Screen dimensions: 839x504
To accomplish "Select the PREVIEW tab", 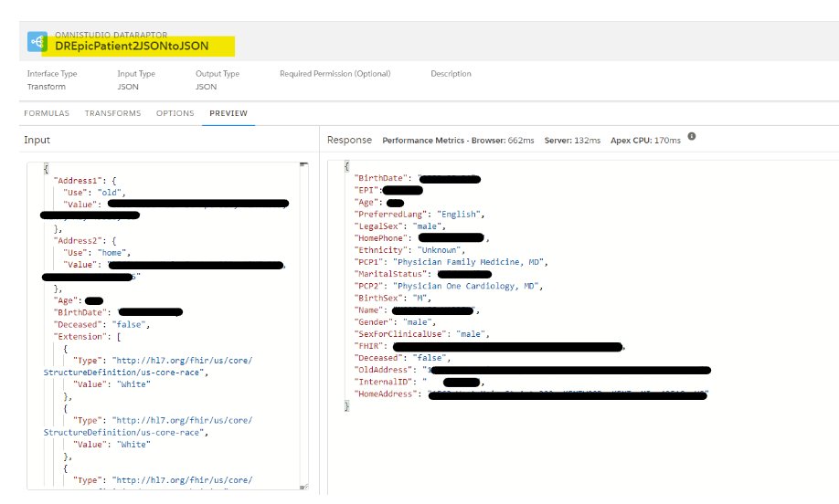I will [228, 113].
